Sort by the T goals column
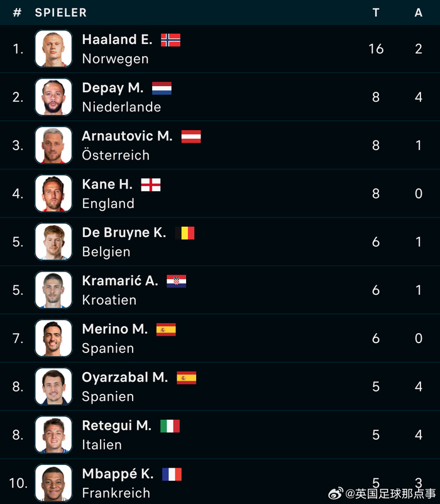Image resolution: width=440 pixels, height=504 pixels. pos(376,13)
